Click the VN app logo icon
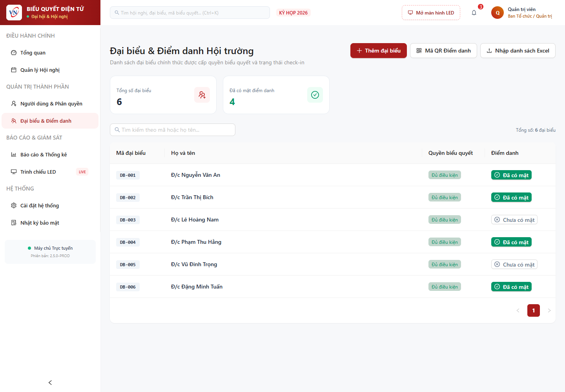 (x=14, y=13)
